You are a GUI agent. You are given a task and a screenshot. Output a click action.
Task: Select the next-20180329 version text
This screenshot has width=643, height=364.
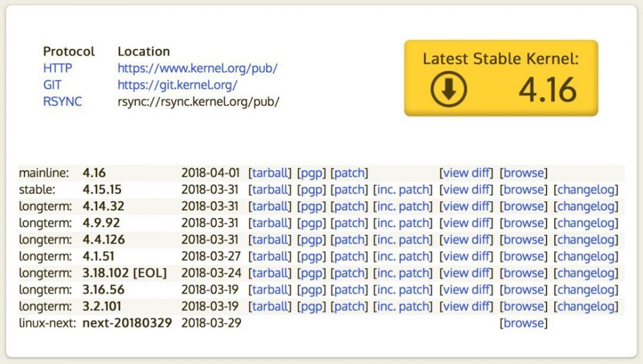coord(127,323)
